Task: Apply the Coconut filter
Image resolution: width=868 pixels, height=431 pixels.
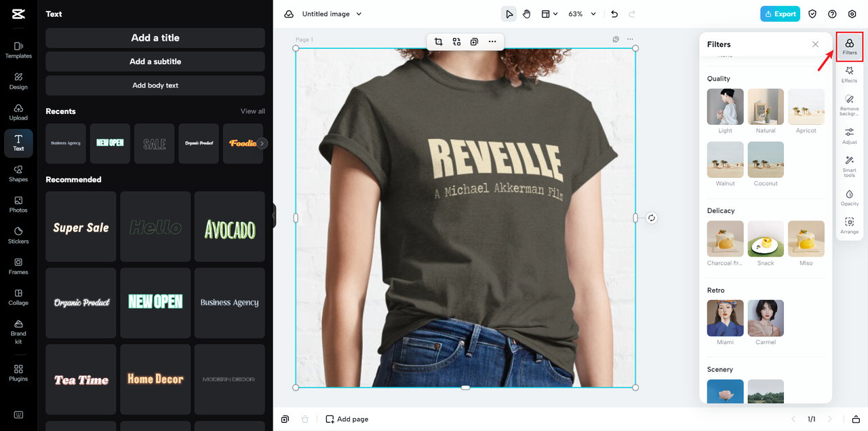Action: point(766,160)
